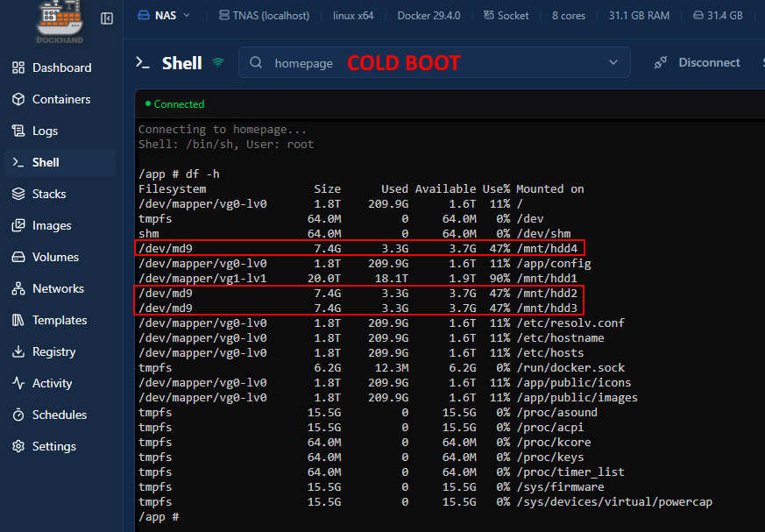Click the Networks topology icon
The height and width of the screenshot is (532, 765).
[x=18, y=288]
